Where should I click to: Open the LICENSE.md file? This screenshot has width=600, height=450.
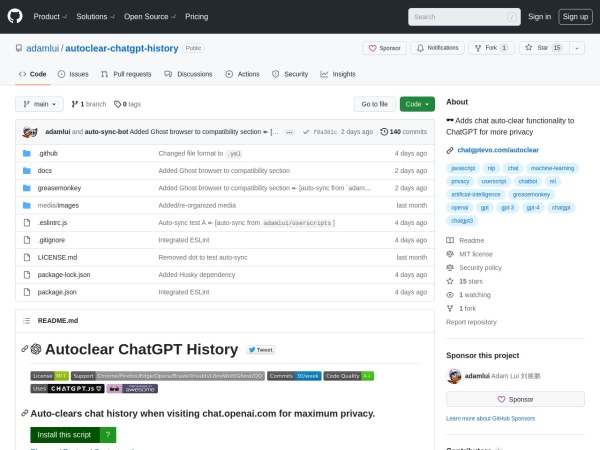57,258
